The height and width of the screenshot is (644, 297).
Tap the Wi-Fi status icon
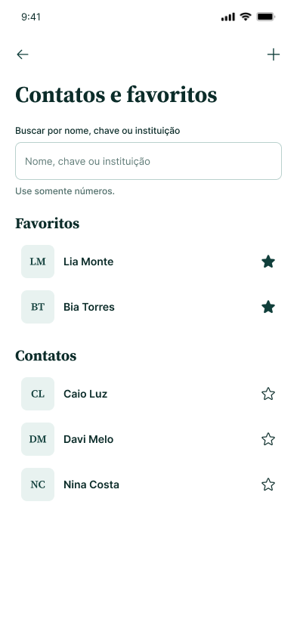pos(246,17)
